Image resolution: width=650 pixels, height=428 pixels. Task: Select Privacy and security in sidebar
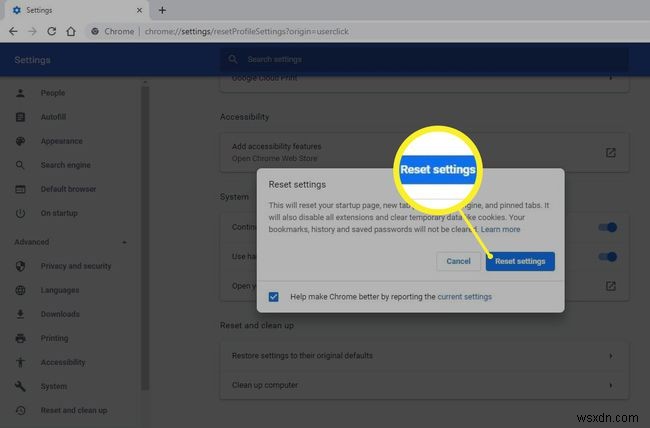[x=76, y=266]
